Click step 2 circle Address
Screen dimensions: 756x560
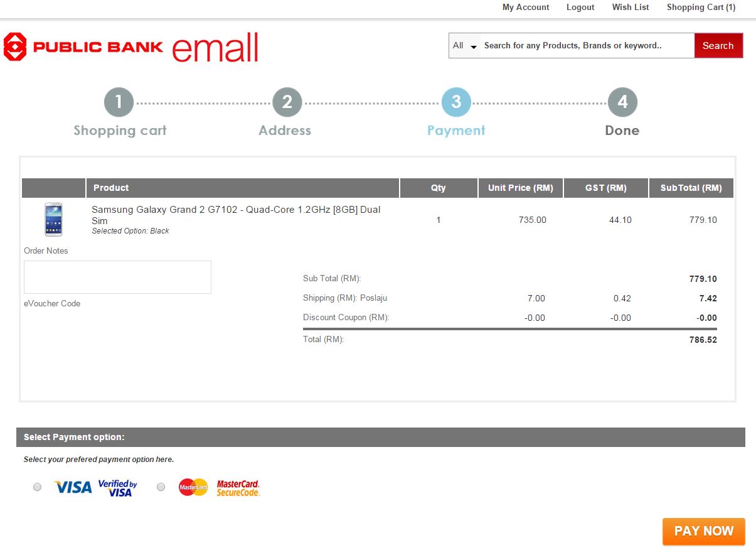(287, 102)
